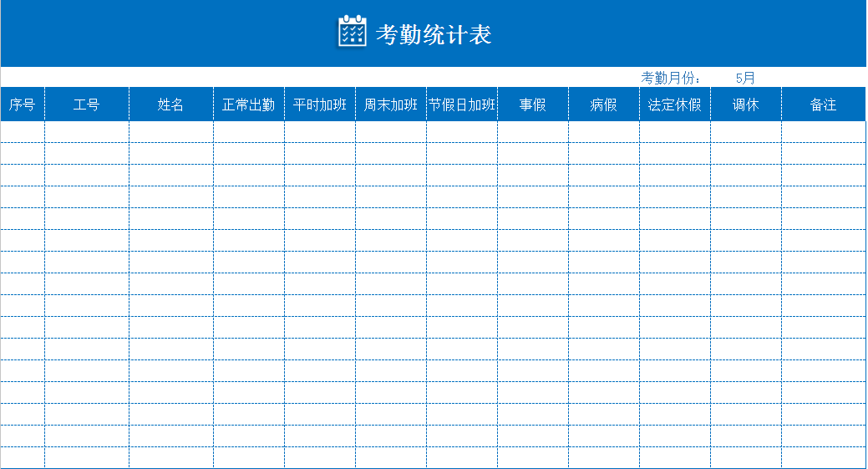Screen dimensions: 868x469
Task: Select the 病假 column header
Action: coord(604,105)
